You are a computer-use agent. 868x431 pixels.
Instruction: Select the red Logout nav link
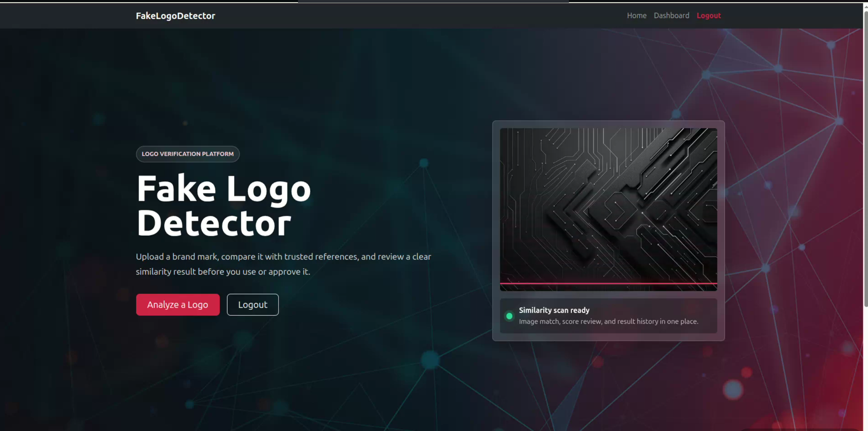(709, 16)
